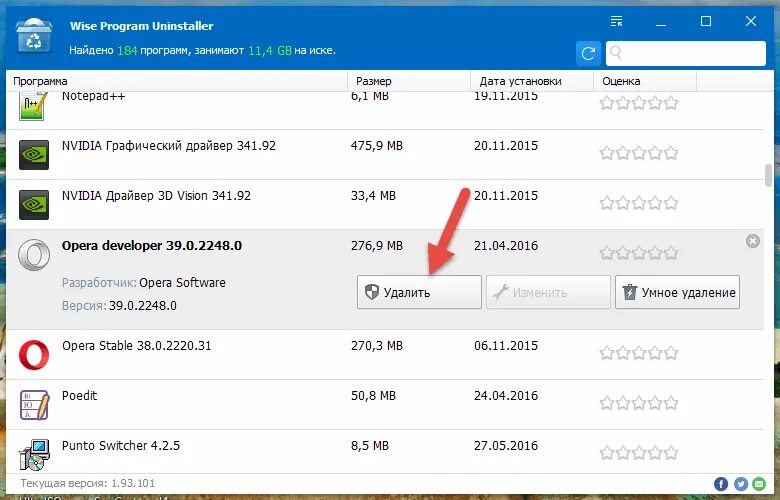Open the menu icon in title bar

(x=616, y=21)
